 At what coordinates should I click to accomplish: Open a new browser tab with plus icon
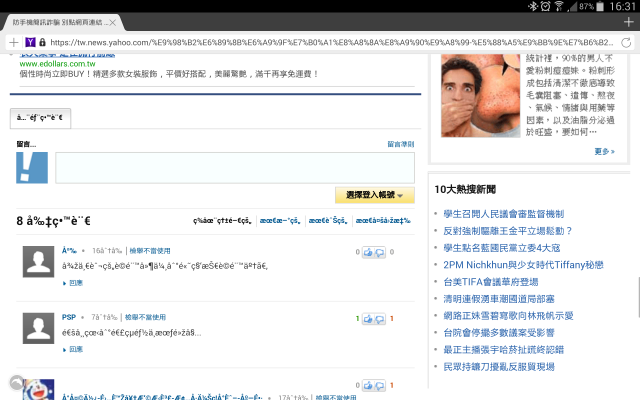coord(629,22)
